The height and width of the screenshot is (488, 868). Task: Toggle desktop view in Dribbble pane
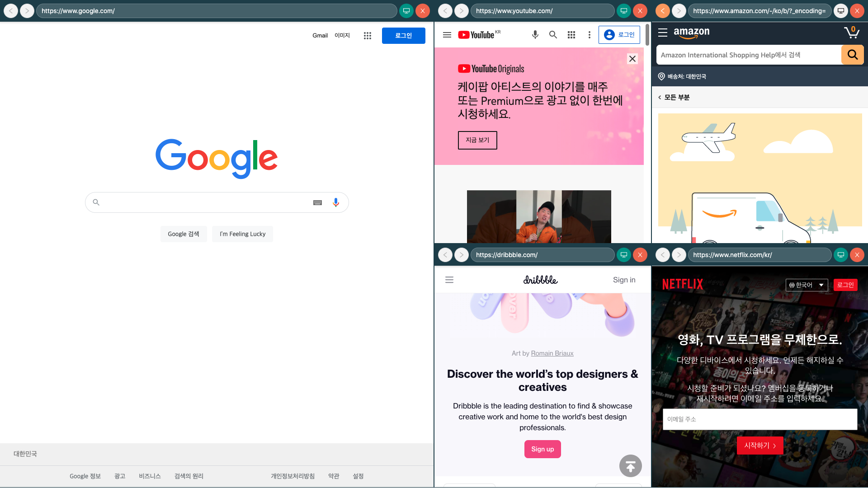624,255
